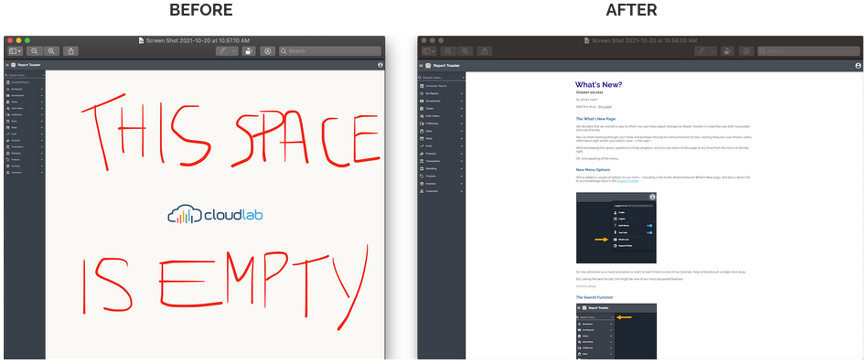868x364 pixels.
Task: Expand Profit chevron in BEFORE window sidebar
Action: (41, 134)
